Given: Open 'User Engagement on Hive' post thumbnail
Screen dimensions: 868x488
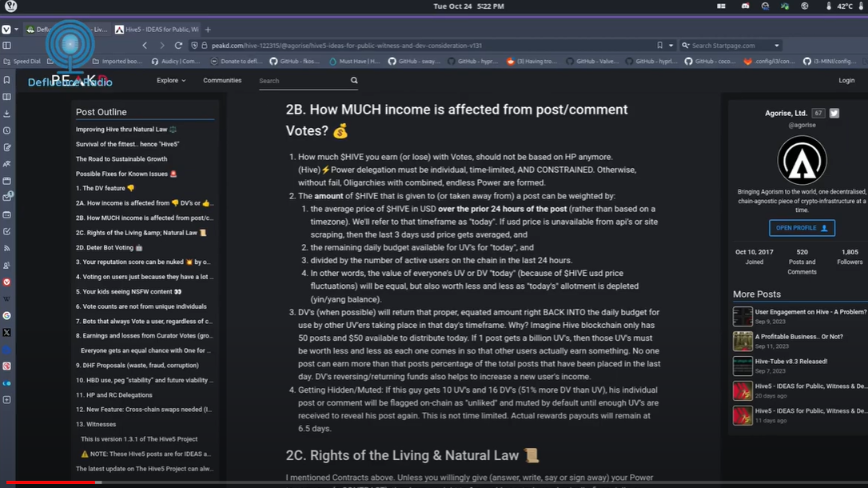Looking at the screenshot, I should [743, 316].
